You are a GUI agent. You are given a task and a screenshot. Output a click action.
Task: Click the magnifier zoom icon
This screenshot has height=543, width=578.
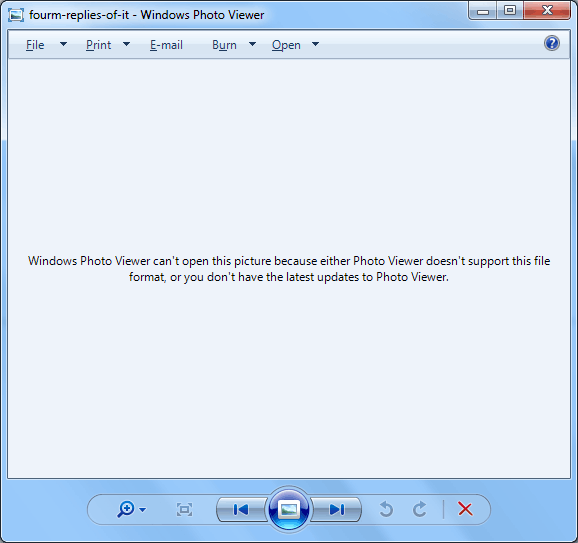[x=126, y=509]
